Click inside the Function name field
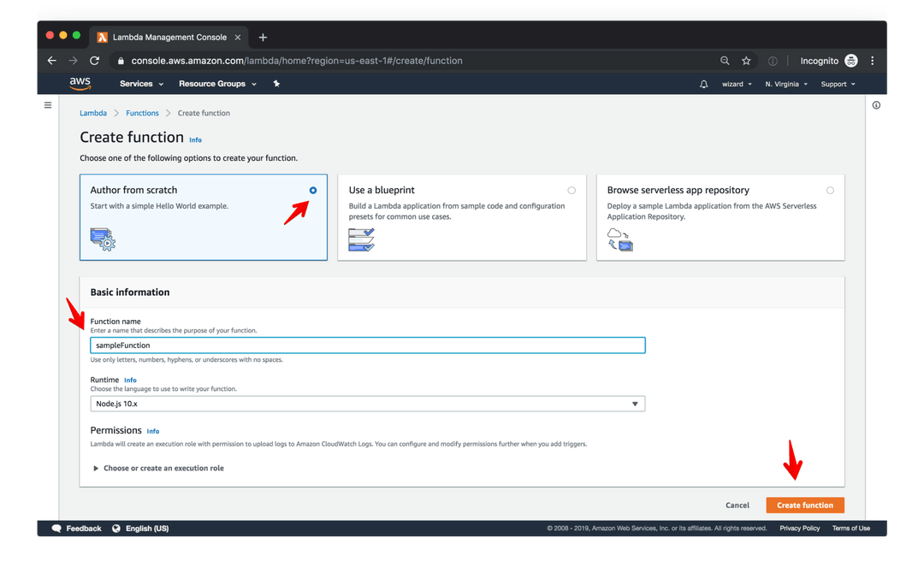This screenshot has width=924, height=573. click(x=367, y=345)
